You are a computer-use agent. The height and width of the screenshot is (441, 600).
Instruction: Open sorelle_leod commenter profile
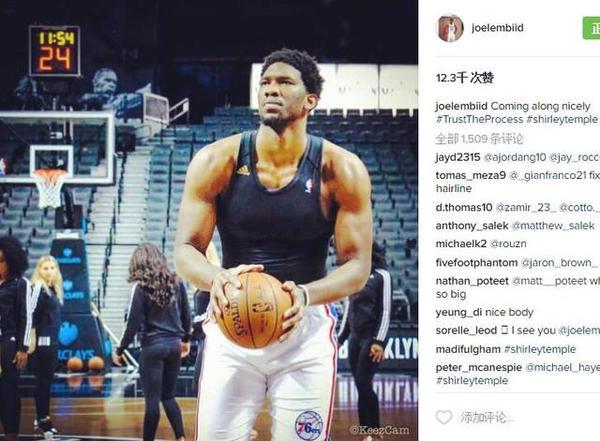tap(466, 330)
